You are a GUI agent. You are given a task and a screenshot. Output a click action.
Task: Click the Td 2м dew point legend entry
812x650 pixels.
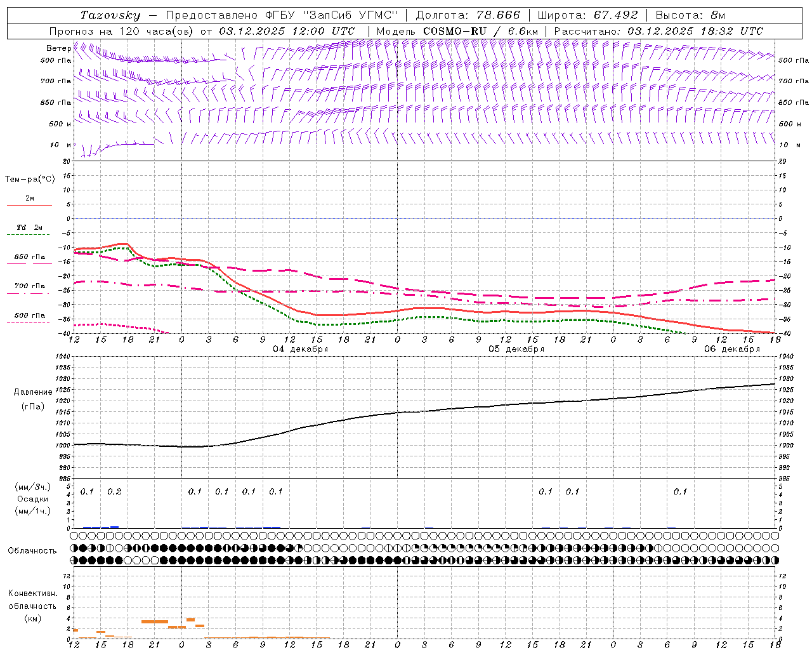30,227
